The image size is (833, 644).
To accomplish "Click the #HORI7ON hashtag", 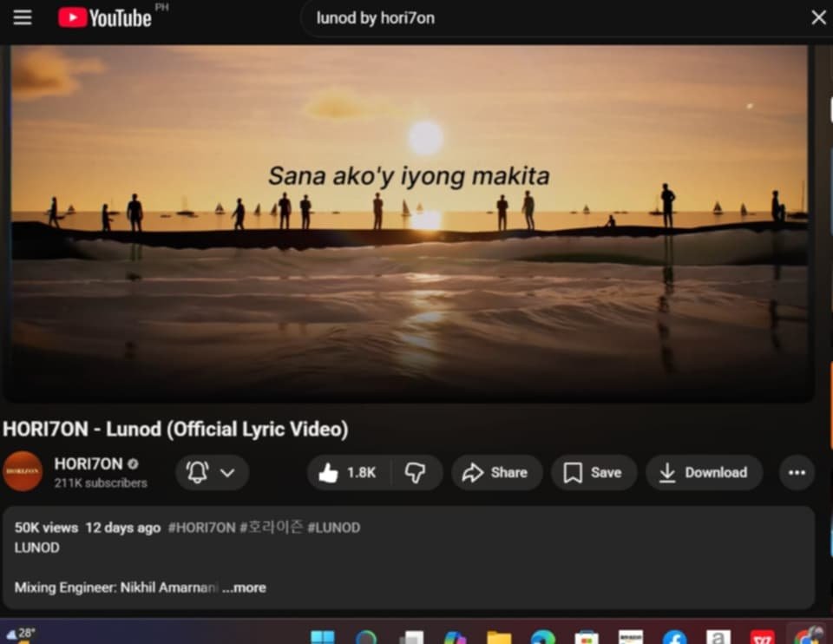I will coord(201,528).
